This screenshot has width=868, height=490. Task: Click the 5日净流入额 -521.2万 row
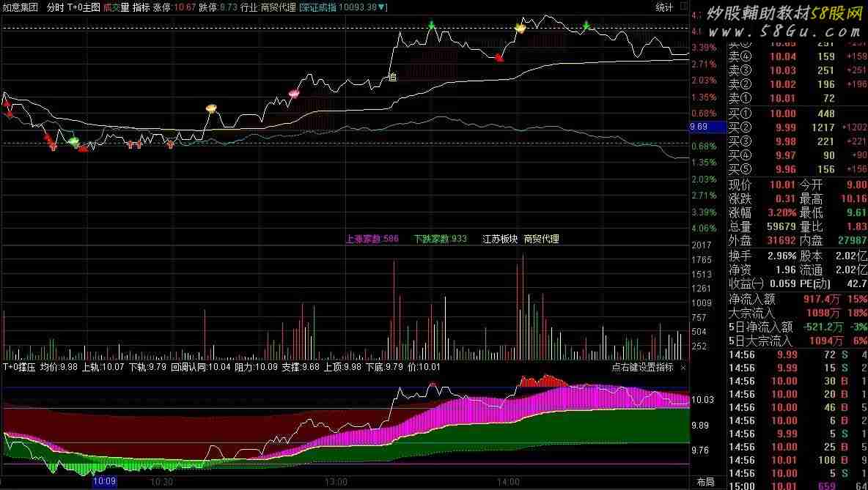click(x=797, y=327)
